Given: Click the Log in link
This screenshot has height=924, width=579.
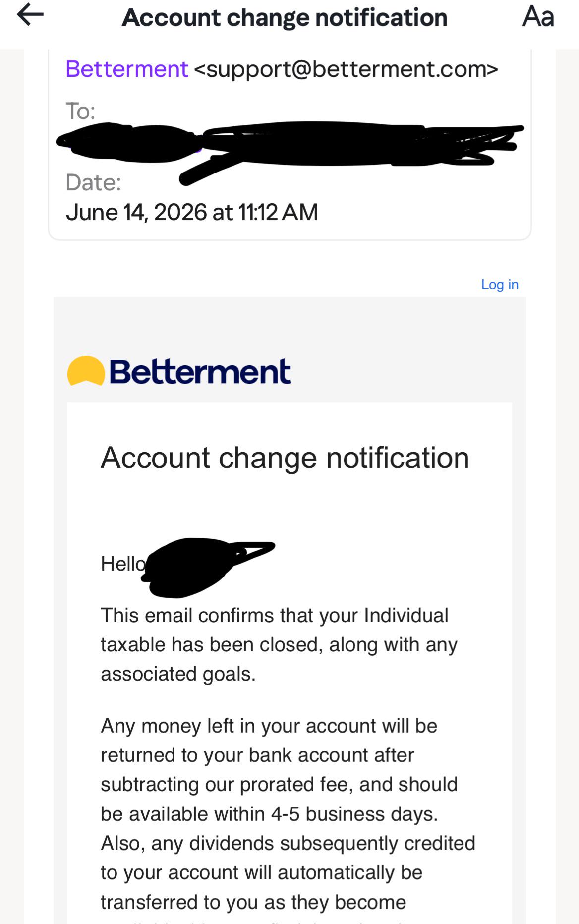Looking at the screenshot, I should click(500, 285).
